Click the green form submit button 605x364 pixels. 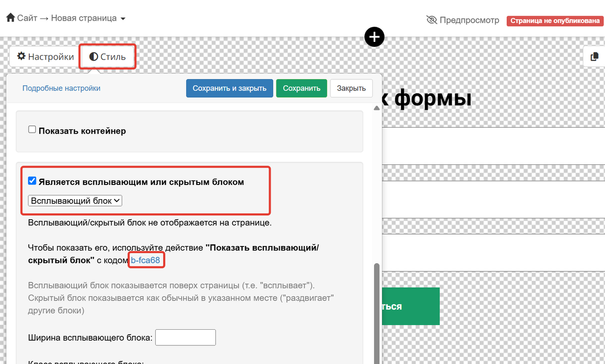[x=411, y=306]
